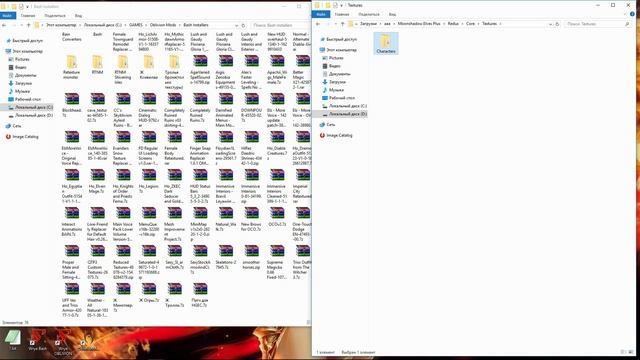Select Рабочий стол in Textures window sidebar

coord(338,98)
